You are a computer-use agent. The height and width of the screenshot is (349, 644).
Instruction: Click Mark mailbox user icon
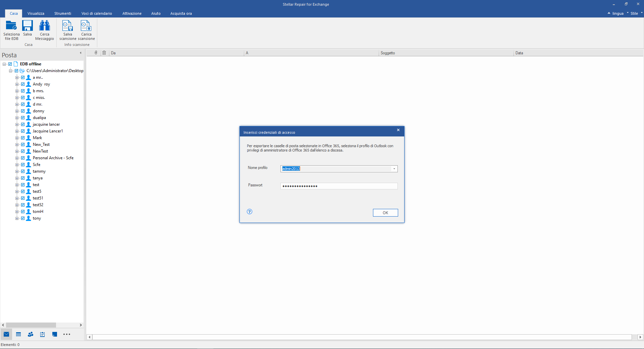tap(29, 138)
